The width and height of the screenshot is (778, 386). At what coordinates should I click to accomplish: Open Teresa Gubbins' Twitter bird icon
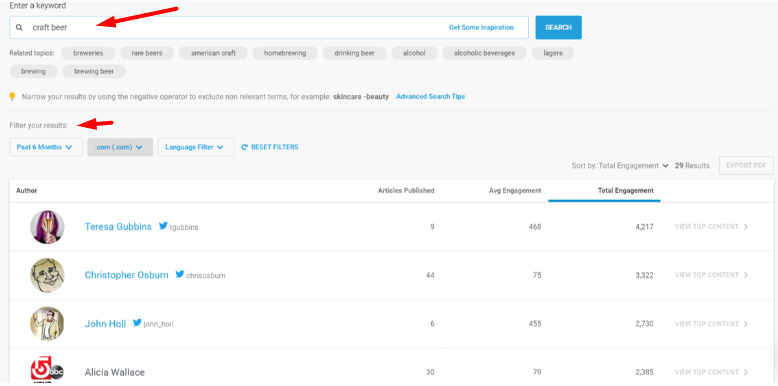point(163,226)
